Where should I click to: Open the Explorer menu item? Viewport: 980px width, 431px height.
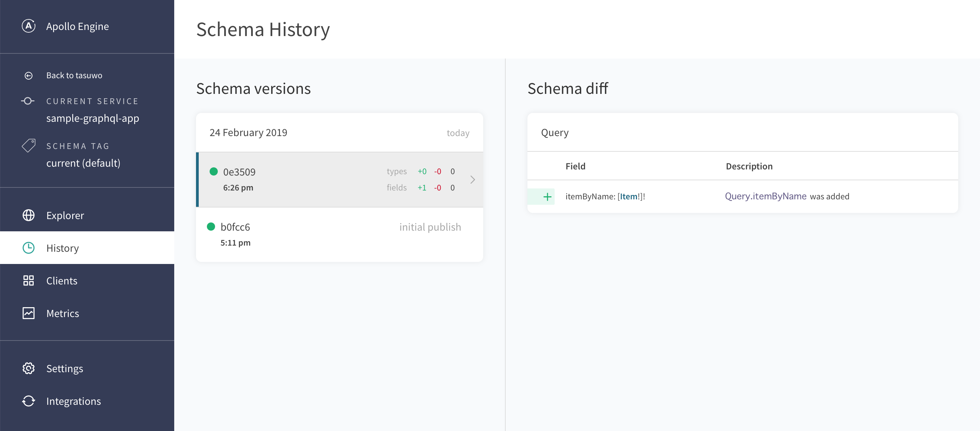65,215
